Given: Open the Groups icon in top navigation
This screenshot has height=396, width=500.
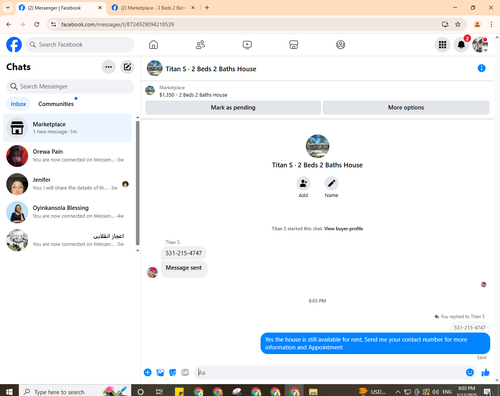Looking at the screenshot, I should point(340,45).
